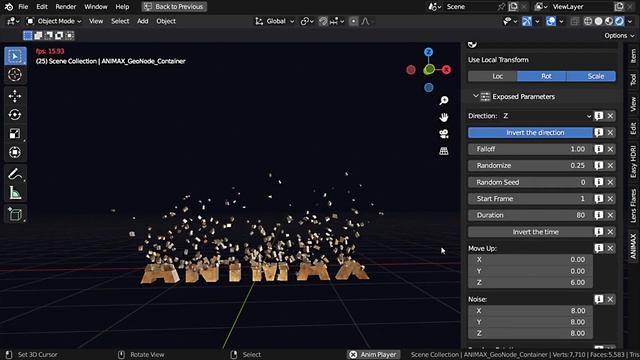Screen dimensions: 640x360
Task: Open the gizmo visibility dropdown arrow
Action: [x=537, y=21]
